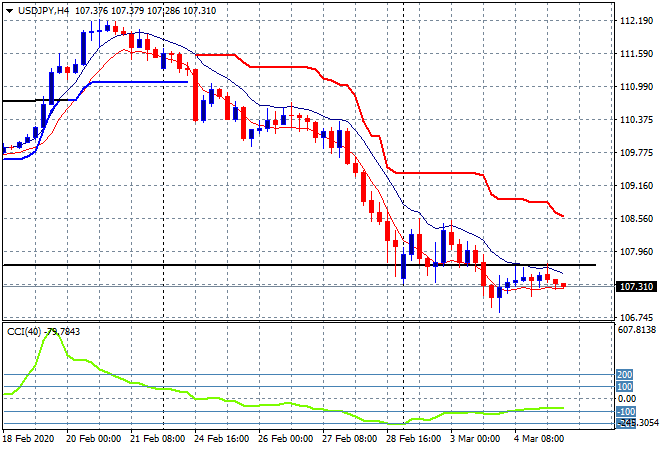Click the 607.8138 CCI scale value
Screen dimensions: 660x450
637,330
